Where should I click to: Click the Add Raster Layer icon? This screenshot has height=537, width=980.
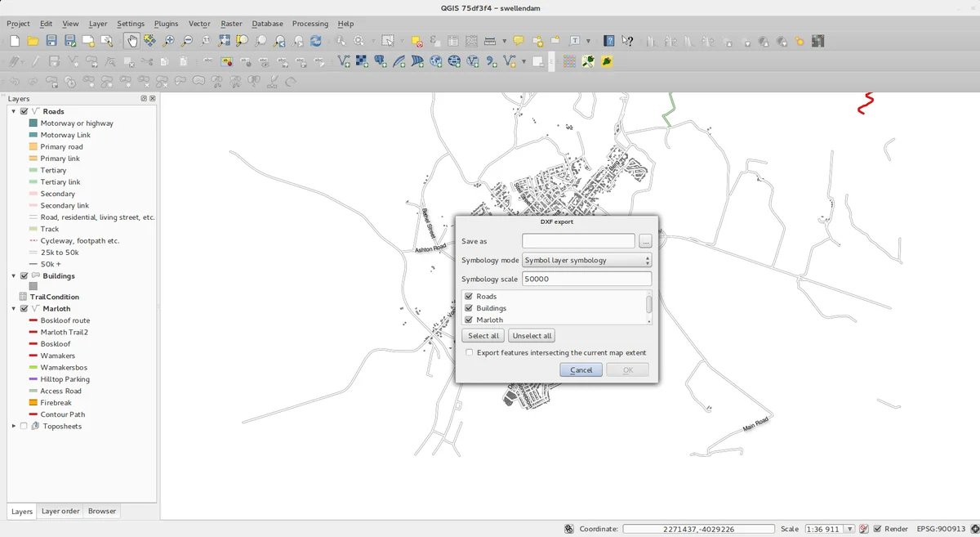tap(362, 61)
